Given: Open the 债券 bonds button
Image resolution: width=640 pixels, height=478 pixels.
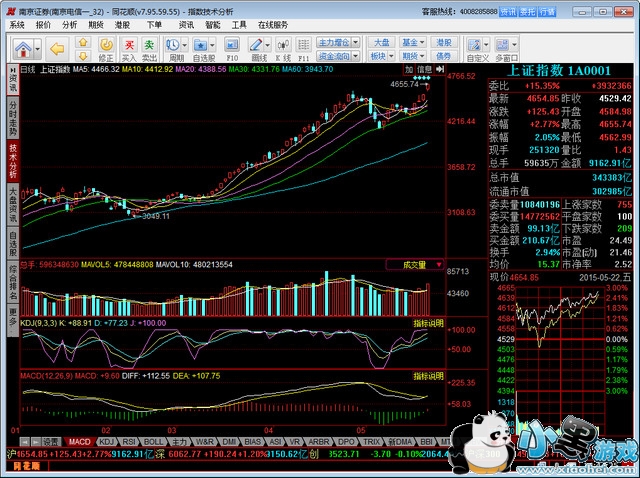Looking at the screenshot, I should (443, 56).
